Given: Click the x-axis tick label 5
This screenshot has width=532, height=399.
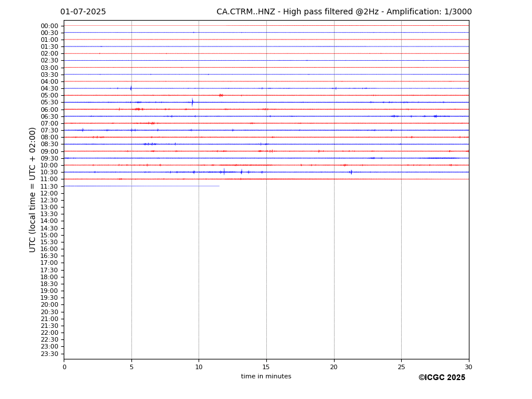Looking at the screenshot, I should pos(131,367).
